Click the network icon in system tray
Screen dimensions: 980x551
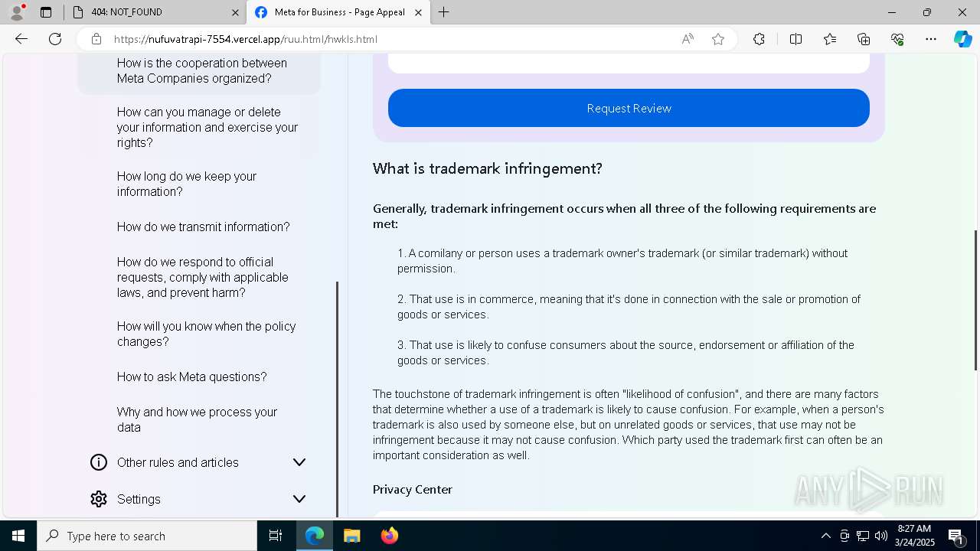click(x=863, y=536)
